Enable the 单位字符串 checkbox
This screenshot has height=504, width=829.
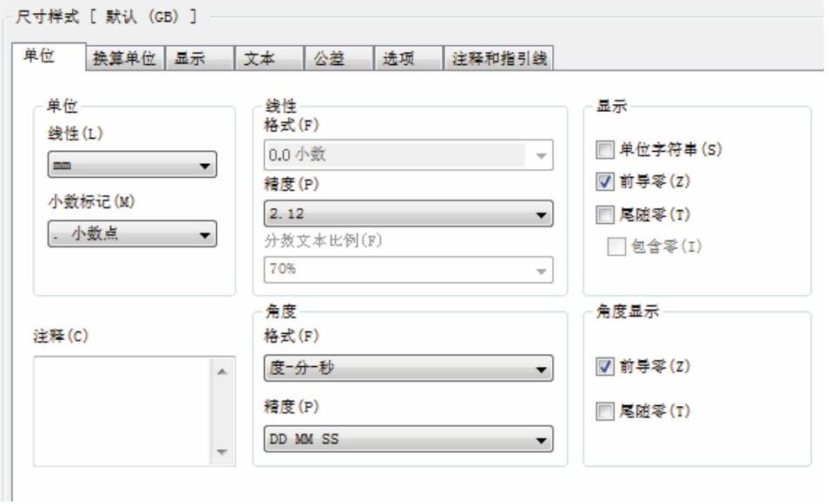coord(605,149)
